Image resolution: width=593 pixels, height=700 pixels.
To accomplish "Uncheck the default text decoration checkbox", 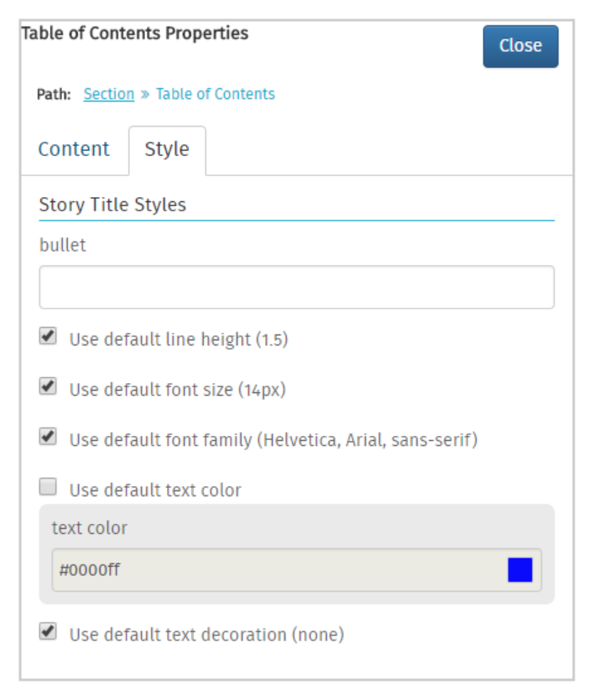I will tap(48, 631).
